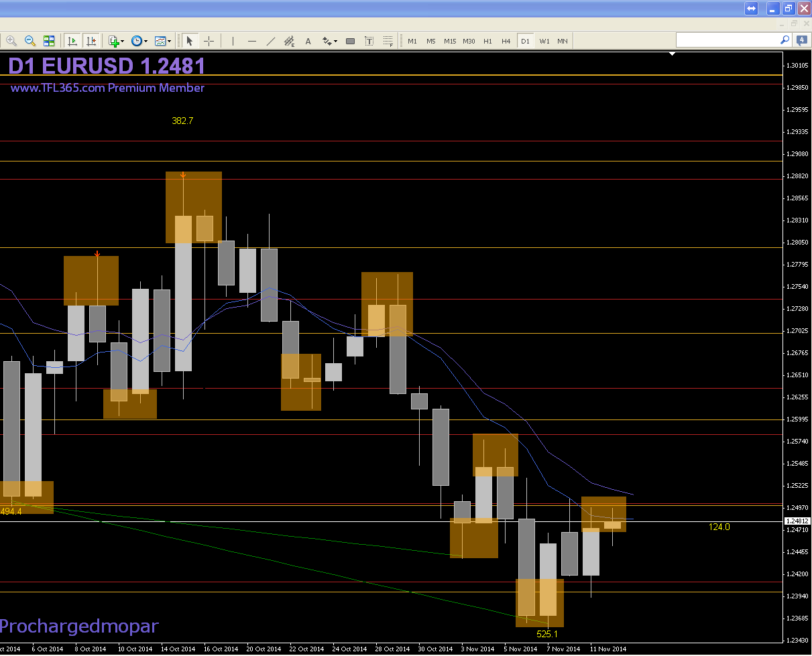Select the '124.0' yellow label
Viewport: 812px width, 656px height.
pos(719,527)
